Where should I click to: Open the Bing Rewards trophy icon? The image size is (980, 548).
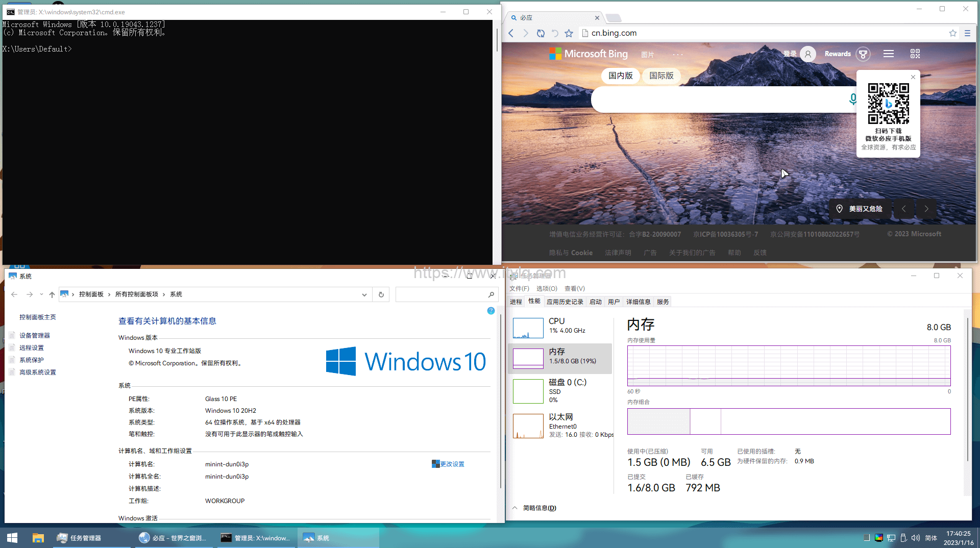(863, 54)
